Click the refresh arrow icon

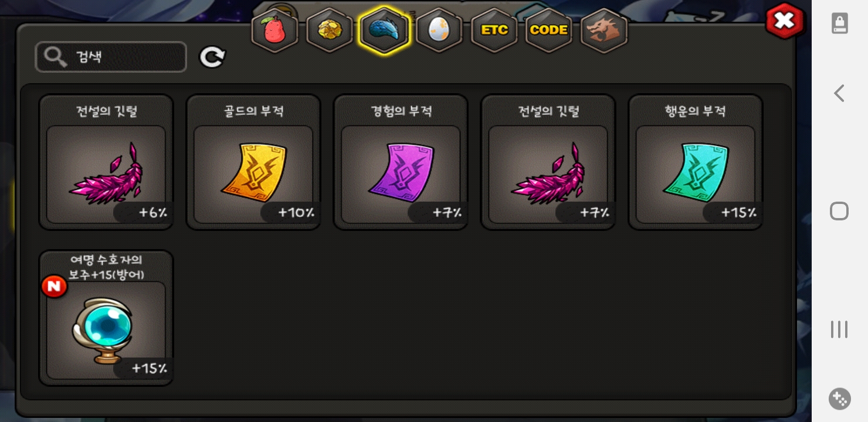[x=212, y=57]
